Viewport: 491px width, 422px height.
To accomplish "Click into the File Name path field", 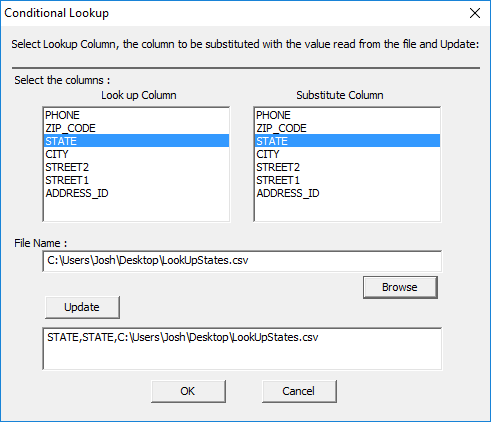I will pos(242,261).
